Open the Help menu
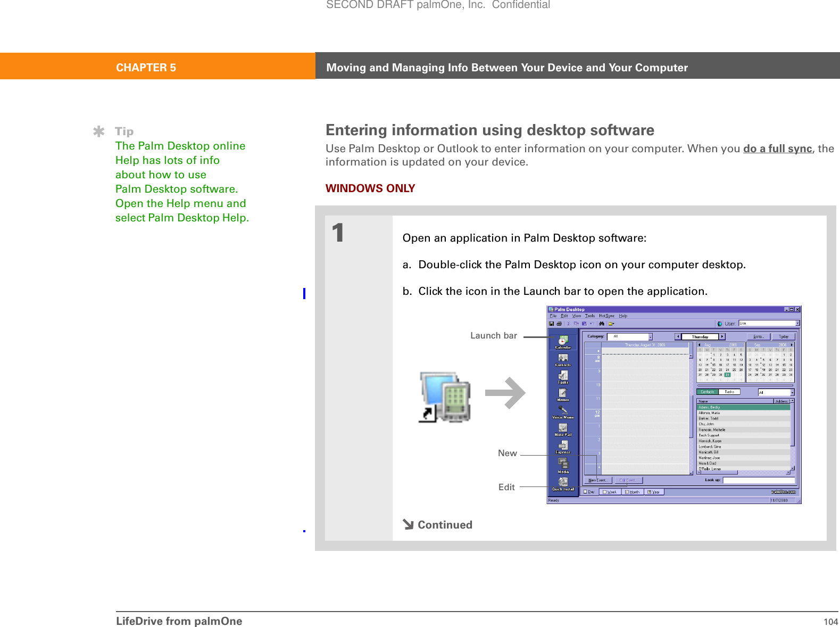The width and height of the screenshot is (840, 627). click(x=623, y=316)
